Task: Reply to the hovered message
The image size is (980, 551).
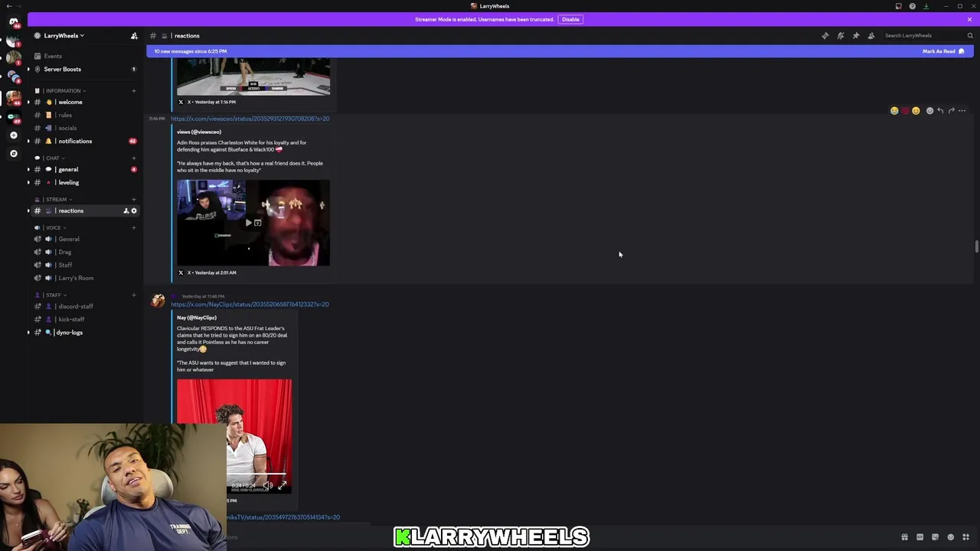Action: click(x=941, y=111)
